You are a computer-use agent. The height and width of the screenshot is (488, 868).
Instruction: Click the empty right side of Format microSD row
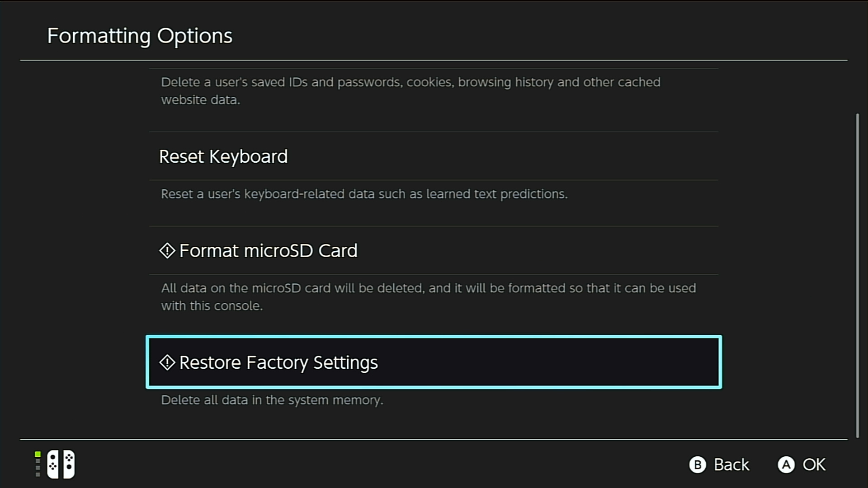pyautogui.click(x=588, y=251)
